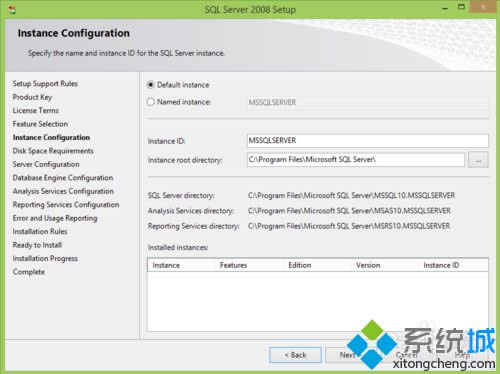Click the SQL Server Setup title bar icon
Viewport: 500px width, 374px height.
pyautogui.click(x=12, y=10)
